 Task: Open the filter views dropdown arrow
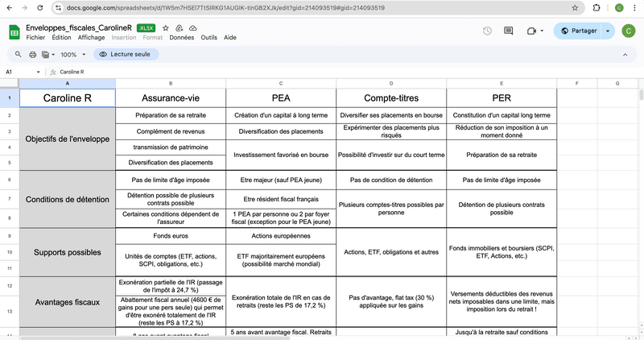(x=53, y=54)
